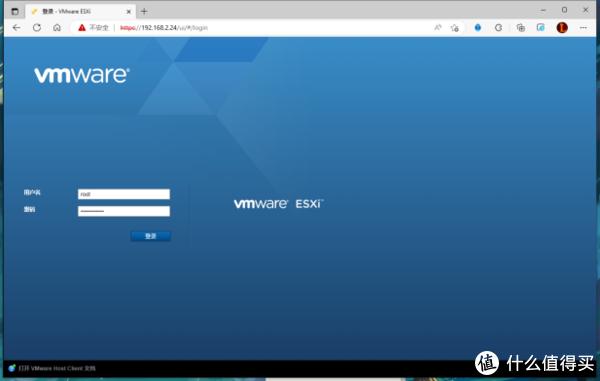Viewport: 600px width, 381px height.
Task: Maximize the browser window
Action: point(564,10)
